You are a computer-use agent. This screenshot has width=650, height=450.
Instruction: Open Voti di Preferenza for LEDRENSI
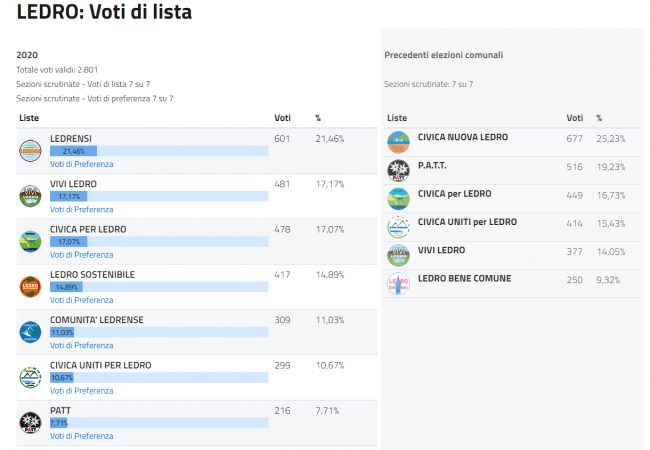click(82, 164)
